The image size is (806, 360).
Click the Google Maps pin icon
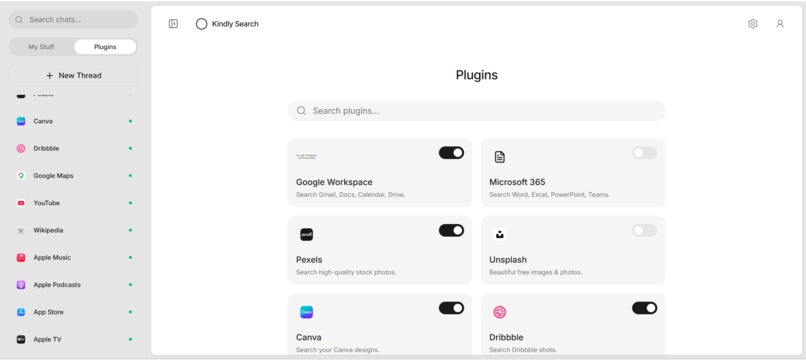[x=21, y=176]
